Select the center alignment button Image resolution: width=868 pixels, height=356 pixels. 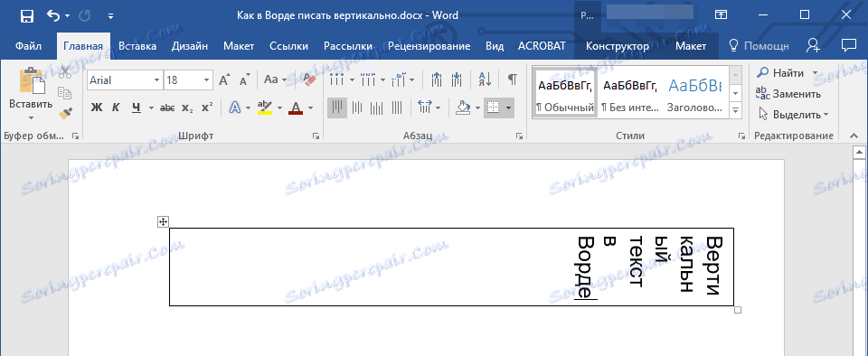pos(357,108)
